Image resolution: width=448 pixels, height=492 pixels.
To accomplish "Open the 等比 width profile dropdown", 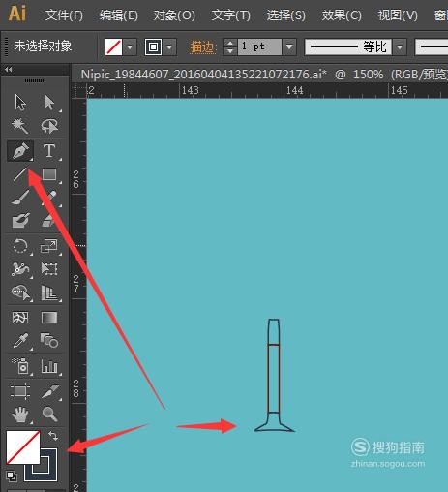I will coord(400,47).
